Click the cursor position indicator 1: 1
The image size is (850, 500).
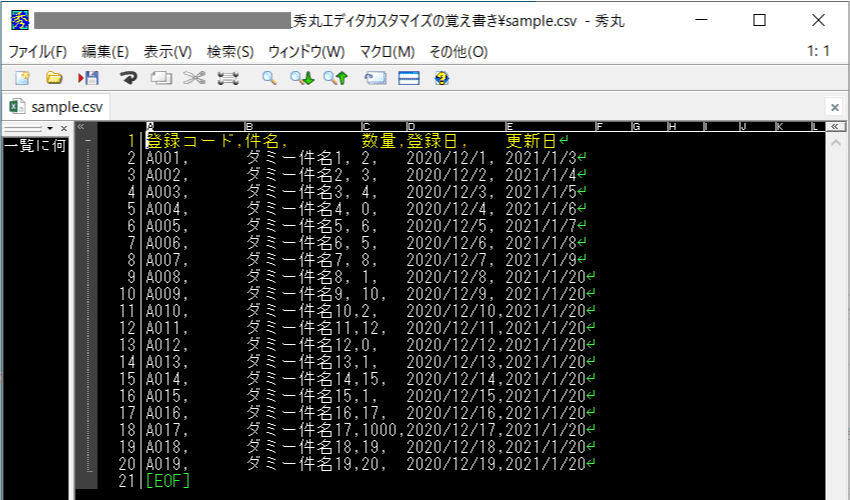pos(818,52)
